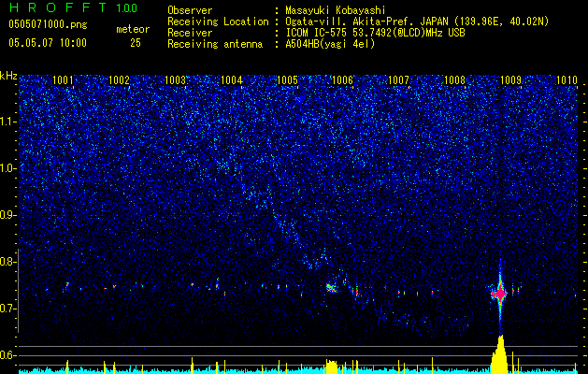Click time marker 1010
This screenshot has height=374, width=588.
click(x=566, y=79)
